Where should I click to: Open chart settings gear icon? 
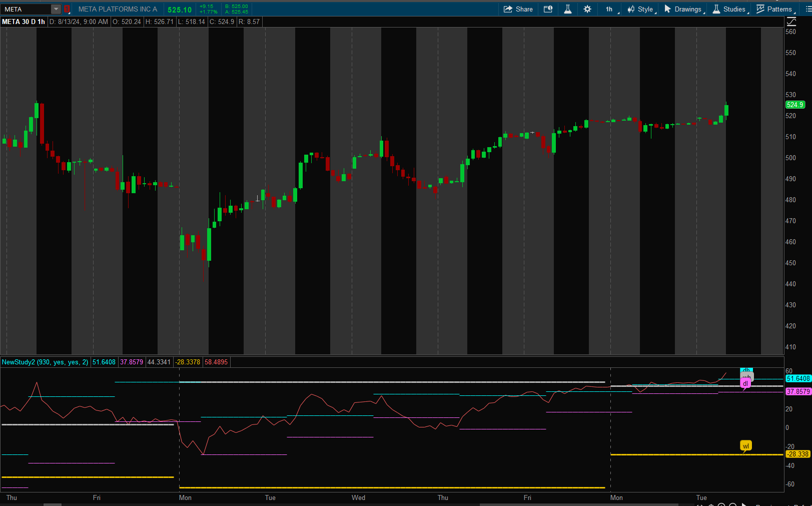pyautogui.click(x=587, y=9)
